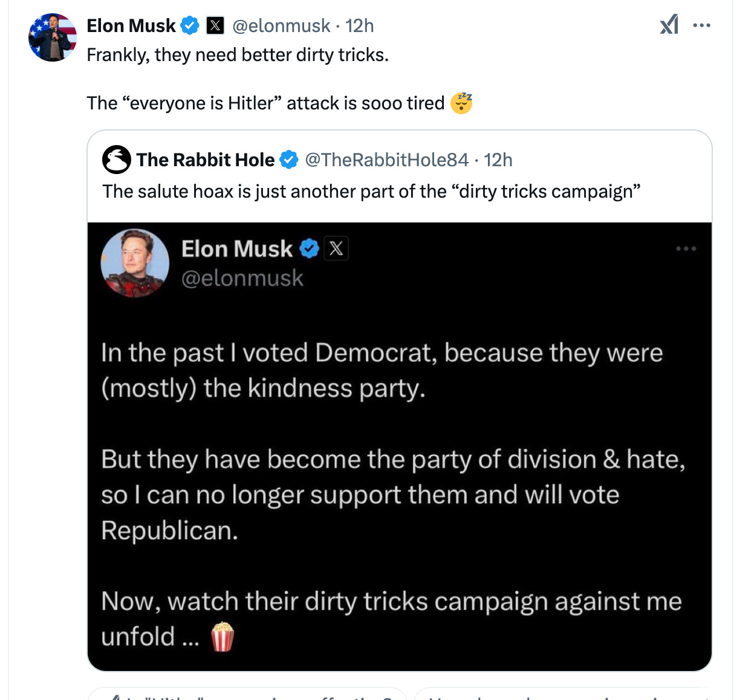Screen dimensions: 734x700
Task: Click Elon Musk's avatar inside the dark screenshot
Action: (135, 263)
